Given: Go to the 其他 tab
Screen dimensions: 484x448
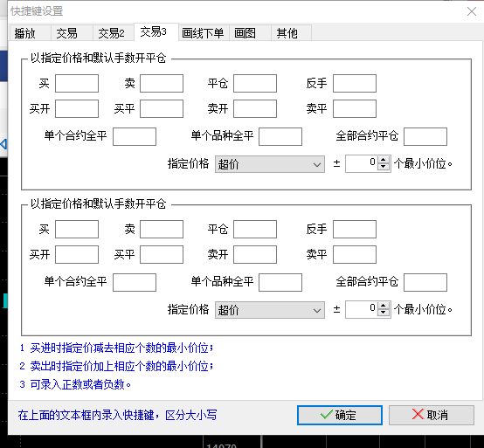Looking at the screenshot, I should [291, 33].
